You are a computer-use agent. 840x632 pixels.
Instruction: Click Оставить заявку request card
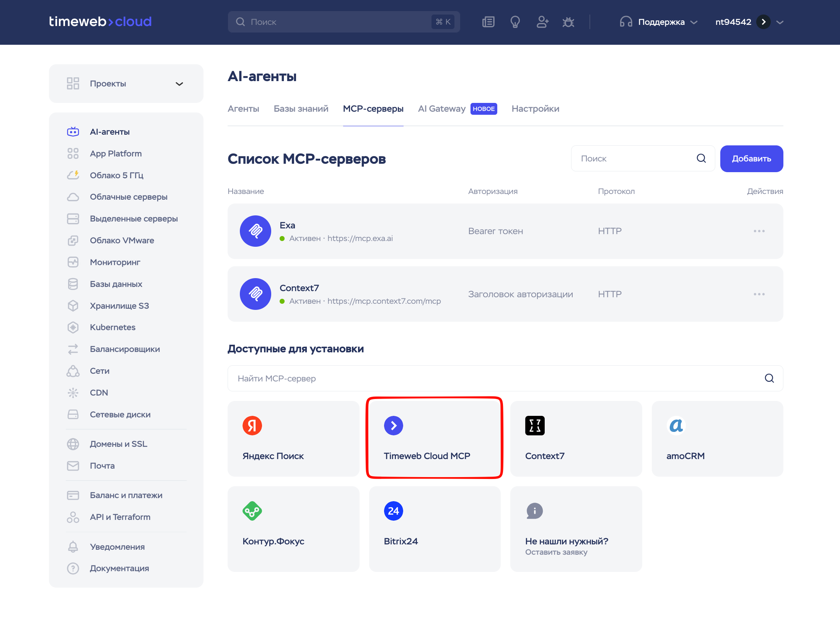click(576, 529)
